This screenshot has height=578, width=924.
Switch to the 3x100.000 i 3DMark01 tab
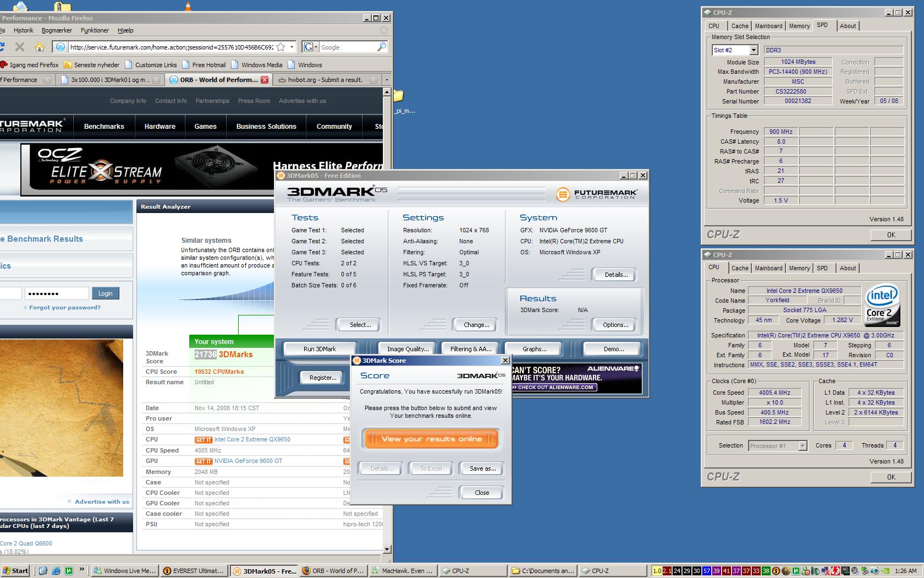pyautogui.click(x=110, y=80)
